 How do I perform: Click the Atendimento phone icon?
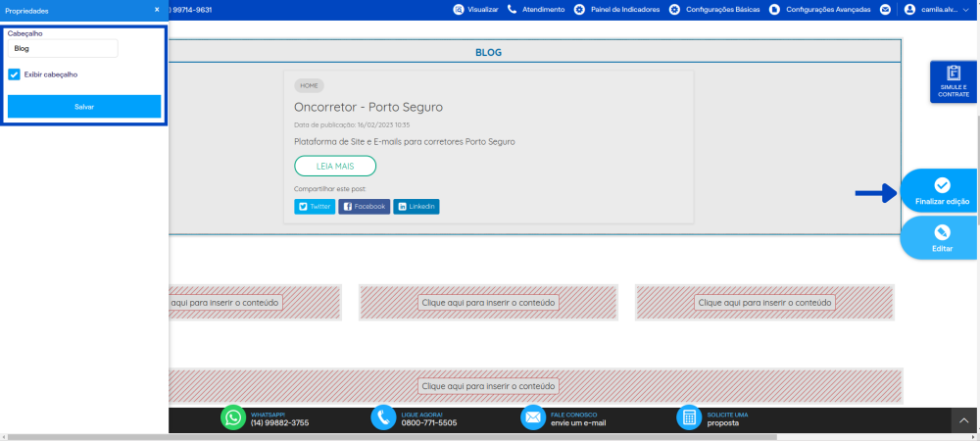[513, 10]
